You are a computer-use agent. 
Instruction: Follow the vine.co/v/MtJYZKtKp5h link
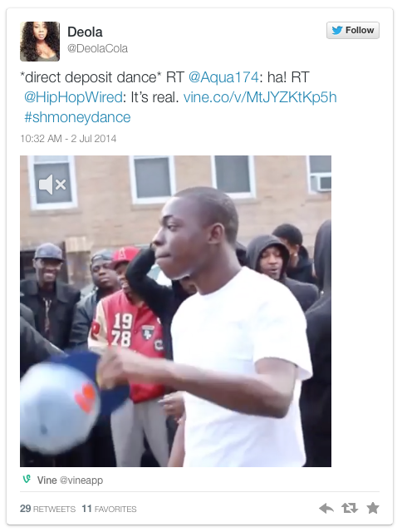(x=260, y=97)
